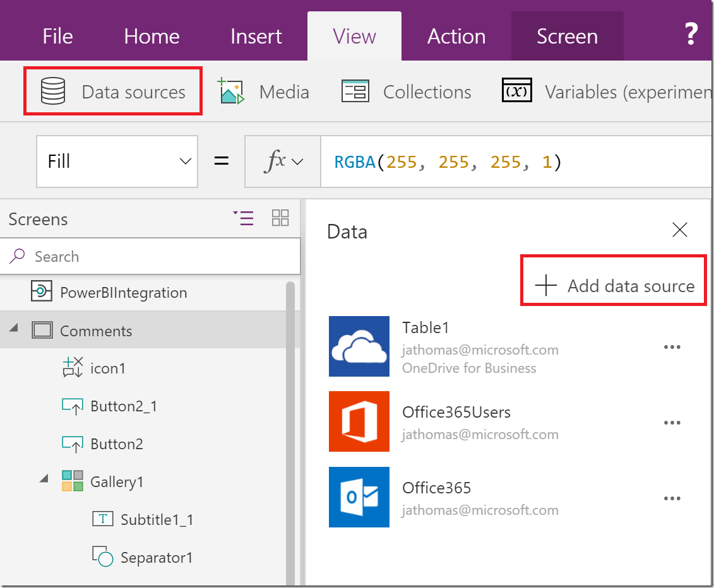Click the help question mark icon
Image resolution: width=714 pixels, height=588 pixels.
[x=691, y=33]
